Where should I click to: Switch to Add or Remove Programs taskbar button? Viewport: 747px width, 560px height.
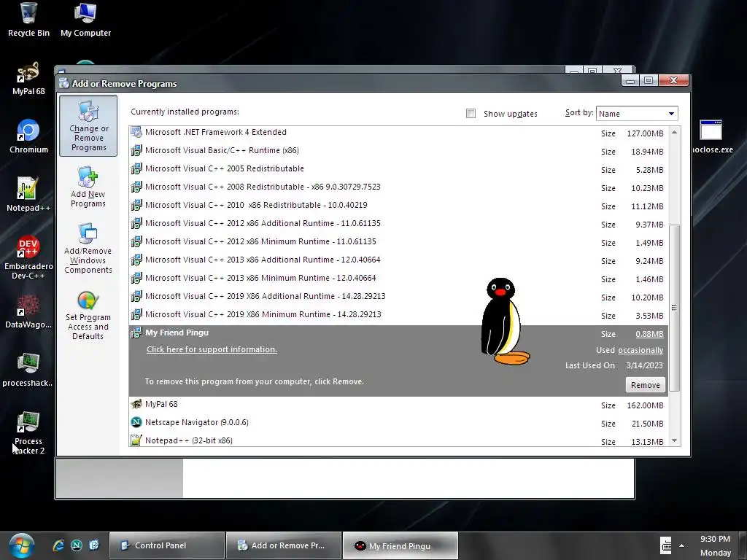tap(284, 545)
